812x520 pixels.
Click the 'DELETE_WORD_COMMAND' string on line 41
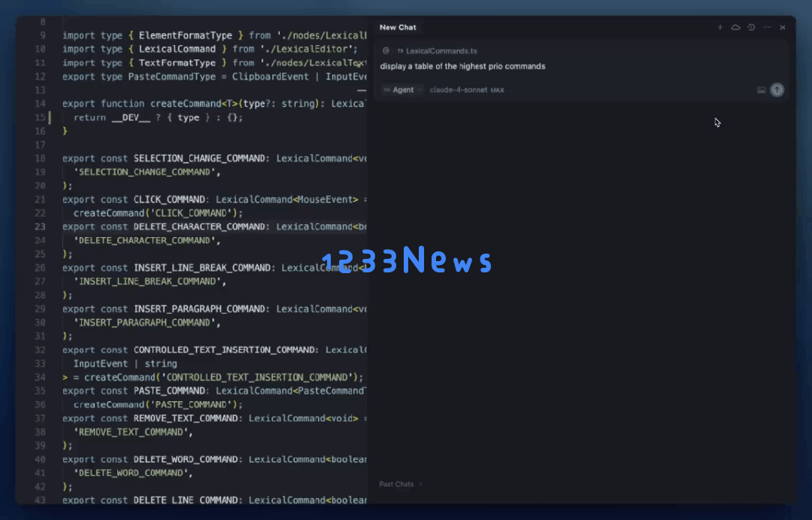[x=131, y=473]
